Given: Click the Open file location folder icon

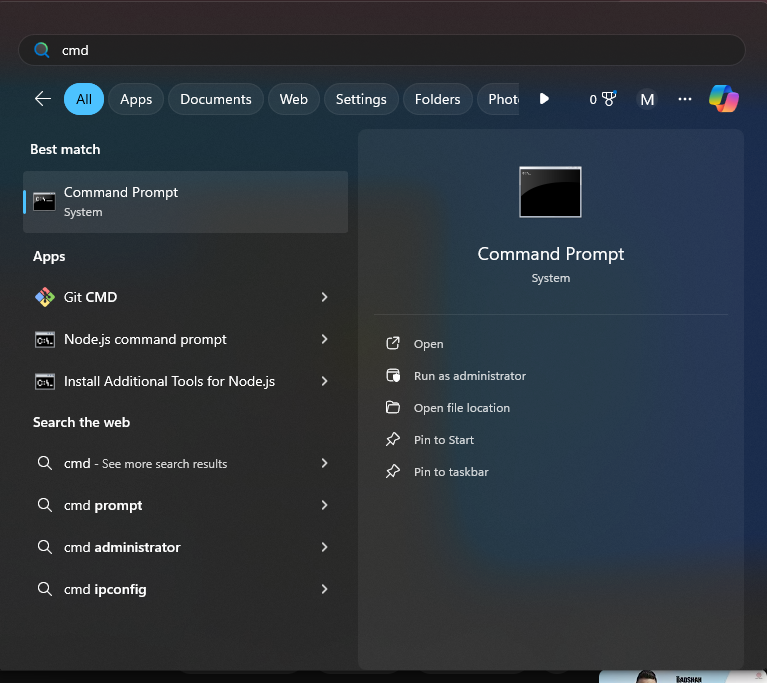Looking at the screenshot, I should pos(393,407).
